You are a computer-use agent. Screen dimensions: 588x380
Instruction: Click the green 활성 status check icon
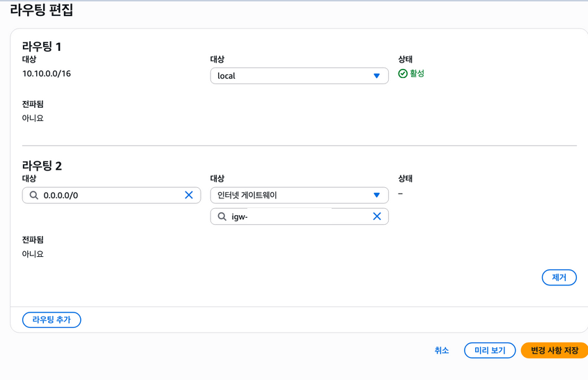point(403,74)
